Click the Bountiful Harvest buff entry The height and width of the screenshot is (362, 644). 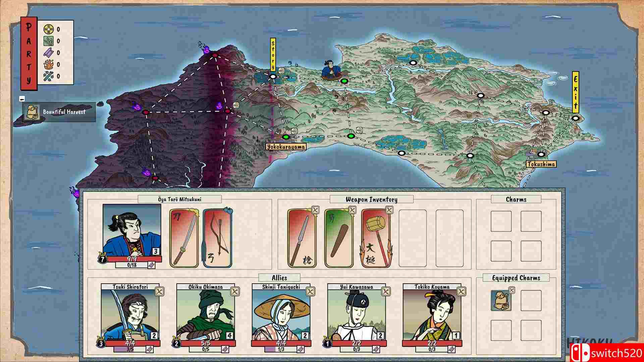click(x=59, y=112)
